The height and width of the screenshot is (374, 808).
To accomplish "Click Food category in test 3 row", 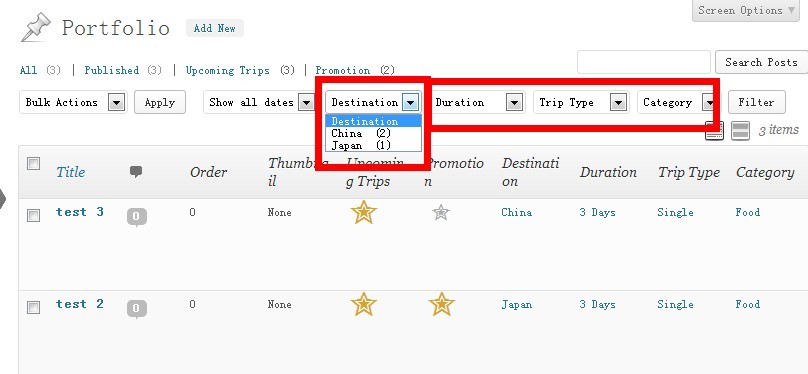I will [748, 212].
